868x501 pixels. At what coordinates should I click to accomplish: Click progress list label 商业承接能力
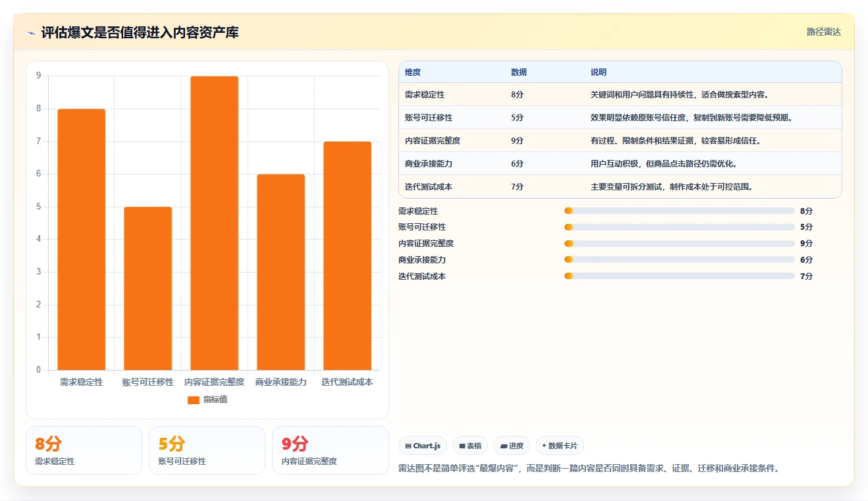click(x=422, y=260)
